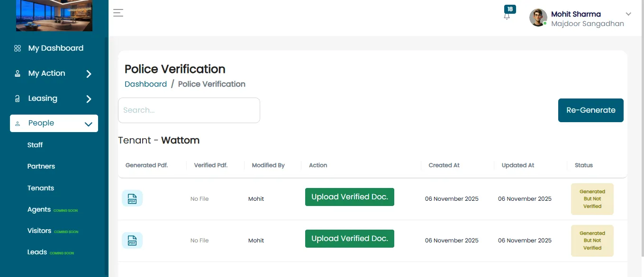Click Mohit Sharma's profile avatar
Screen dimensions: 644x277
click(538, 18)
